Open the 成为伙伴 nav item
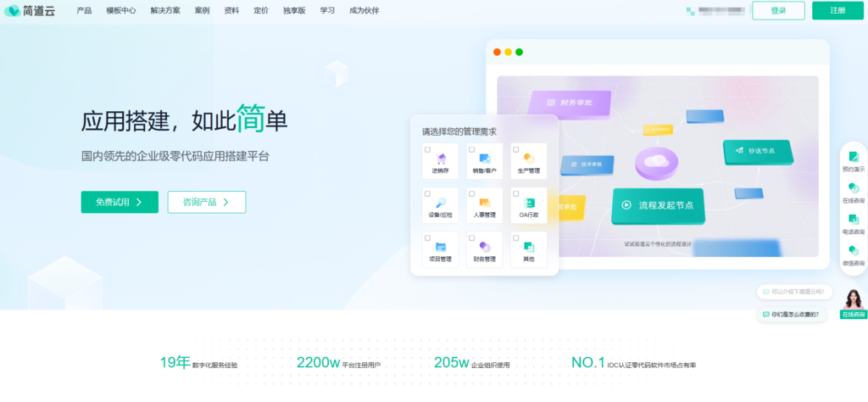 [x=364, y=10]
